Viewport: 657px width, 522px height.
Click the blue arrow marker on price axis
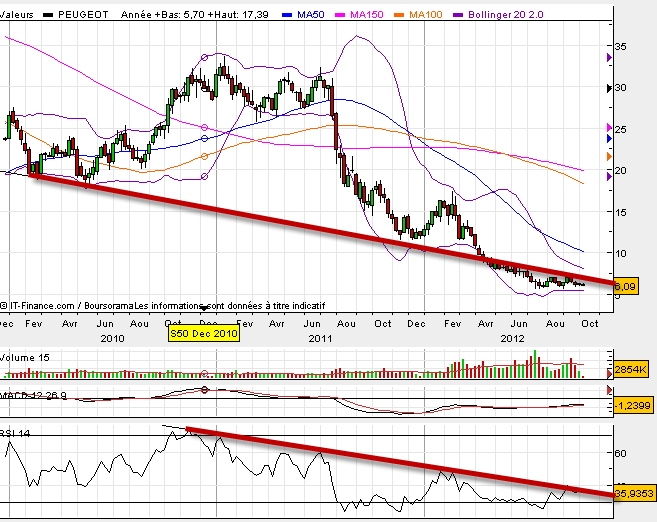[610, 138]
